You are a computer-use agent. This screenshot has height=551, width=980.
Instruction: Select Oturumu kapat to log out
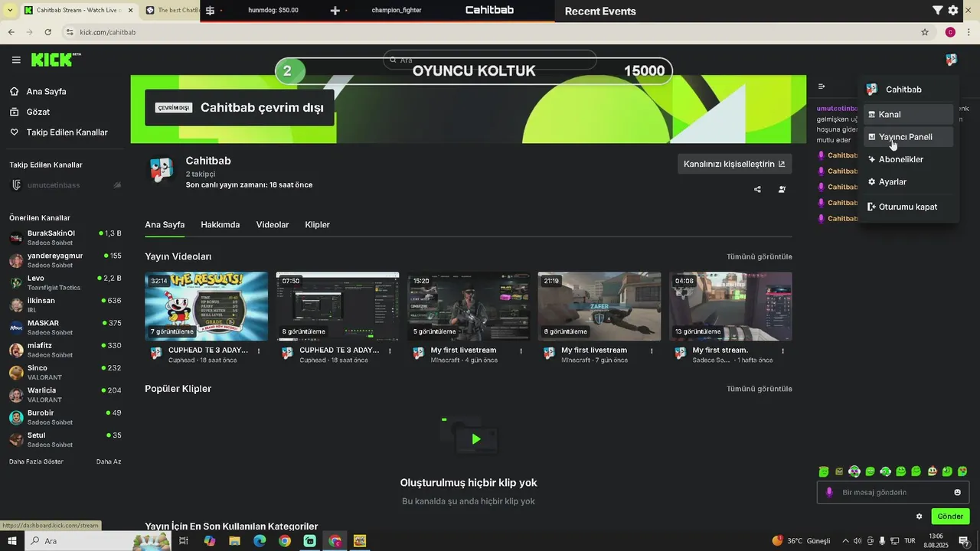[x=908, y=207]
